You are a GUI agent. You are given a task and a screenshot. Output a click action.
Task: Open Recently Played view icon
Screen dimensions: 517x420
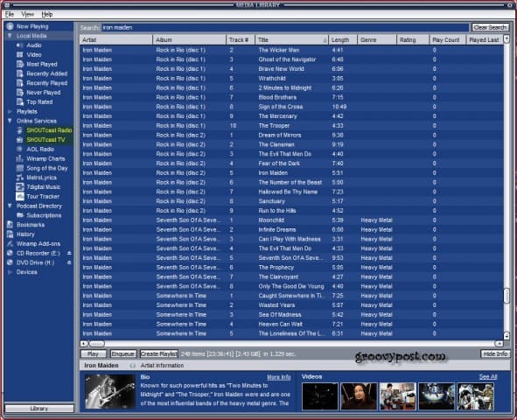tap(20, 83)
